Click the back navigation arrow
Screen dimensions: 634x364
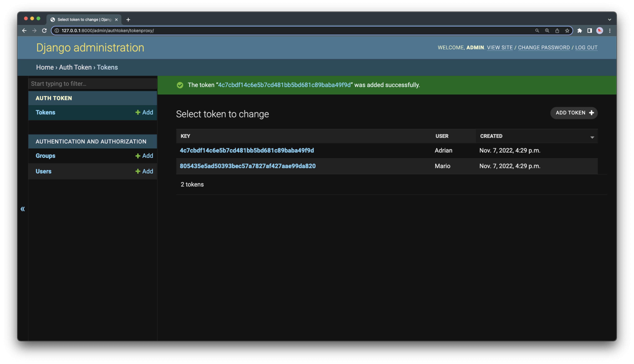(x=24, y=31)
